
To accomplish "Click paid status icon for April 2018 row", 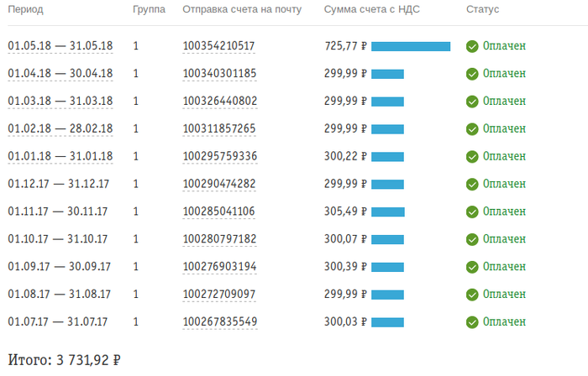I will click(472, 74).
